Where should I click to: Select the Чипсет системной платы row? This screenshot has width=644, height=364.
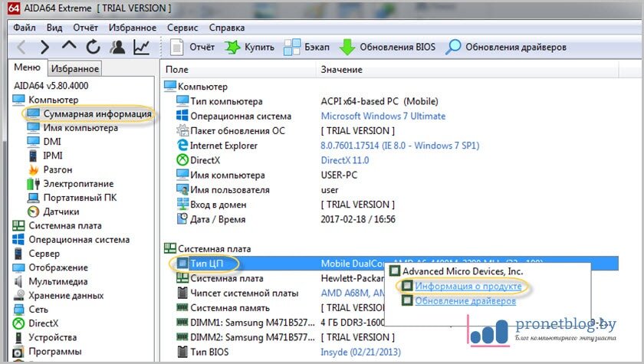click(x=274, y=293)
